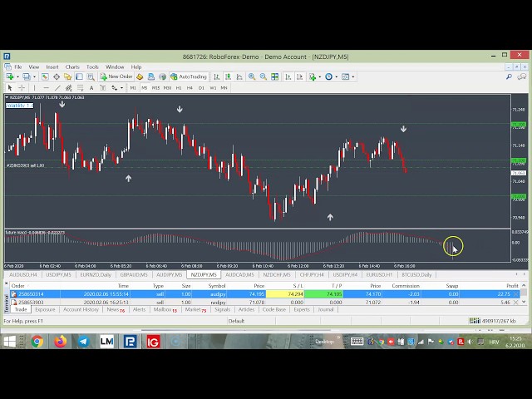
Task: Select the crosshair tool
Action: tap(22, 87)
